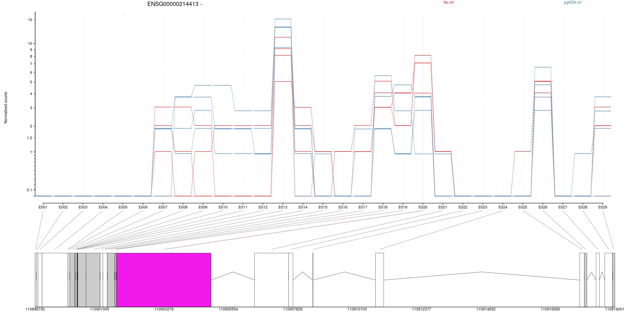Screen dimensions: 644x322
Task: Click the top blue line segment at E013
Action: coord(283,19)
